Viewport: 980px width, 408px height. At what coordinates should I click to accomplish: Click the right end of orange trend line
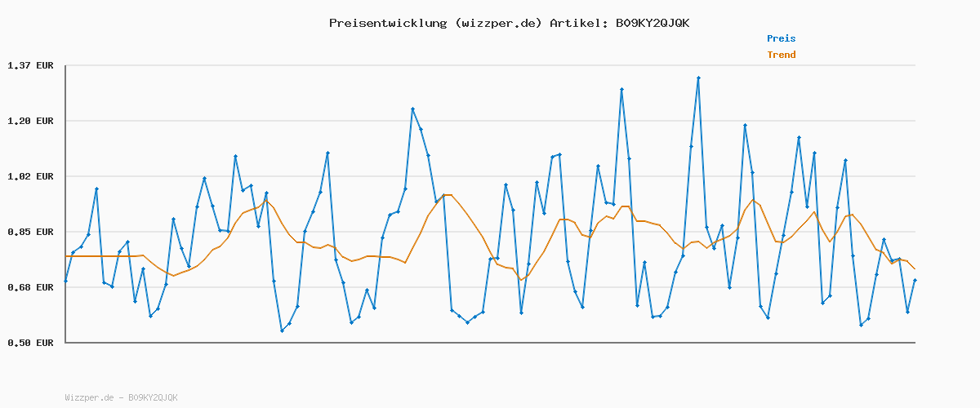pyautogui.click(x=915, y=269)
